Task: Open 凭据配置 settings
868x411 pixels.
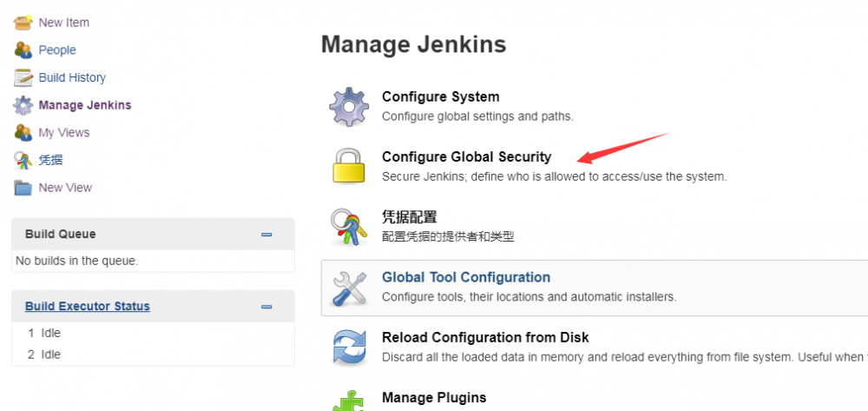Action: (410, 217)
